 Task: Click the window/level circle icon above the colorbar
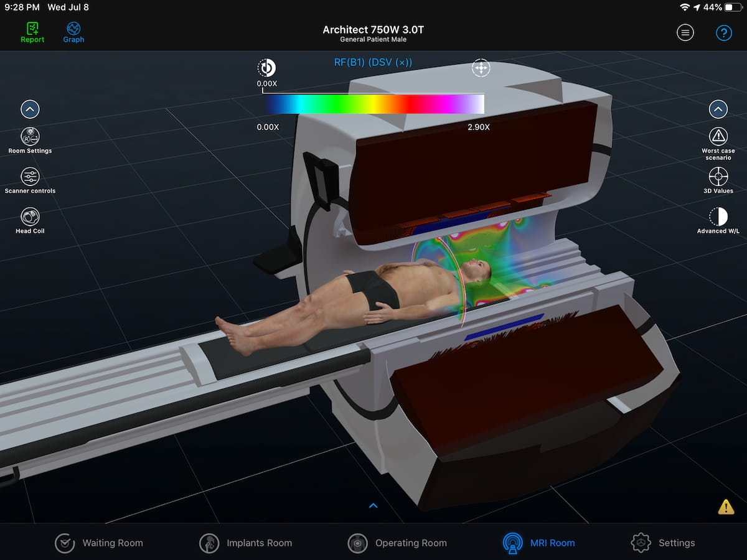[x=266, y=67]
